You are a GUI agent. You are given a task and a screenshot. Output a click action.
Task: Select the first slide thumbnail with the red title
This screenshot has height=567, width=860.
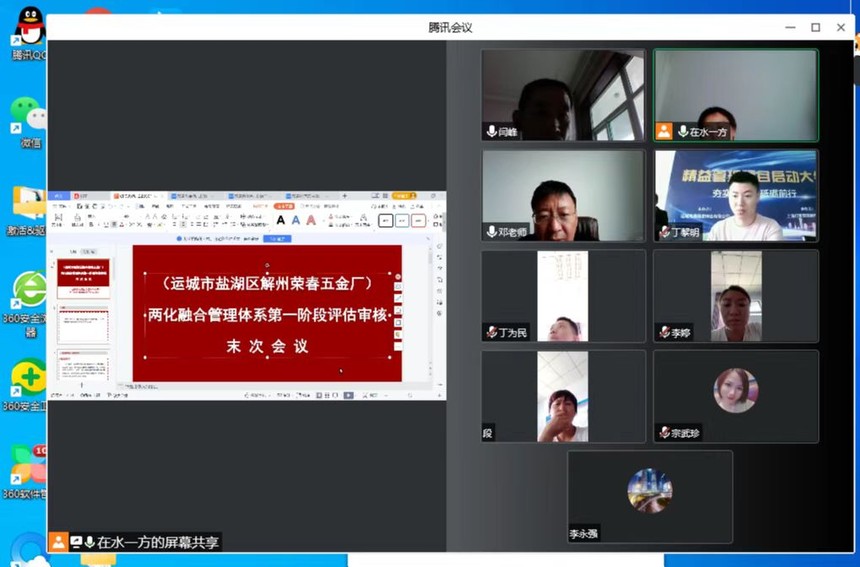click(83, 279)
